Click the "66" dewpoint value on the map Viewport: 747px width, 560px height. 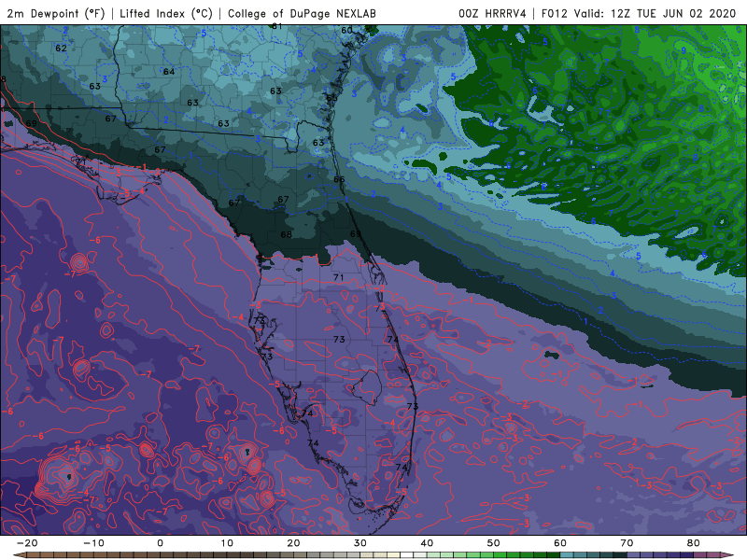pos(339,179)
